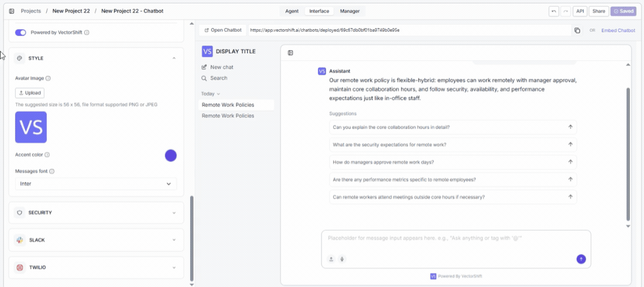The width and height of the screenshot is (644, 287).
Task: Expand the SLACK section
Action: click(x=96, y=240)
